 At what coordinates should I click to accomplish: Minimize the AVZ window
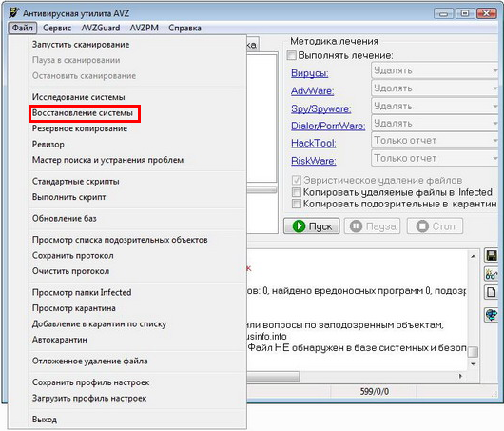click(443, 13)
